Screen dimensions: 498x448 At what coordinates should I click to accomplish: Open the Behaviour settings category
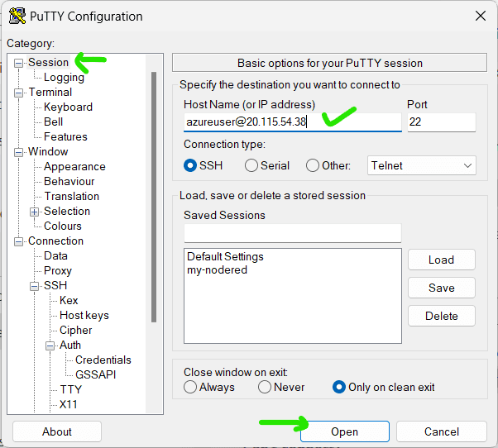69,182
